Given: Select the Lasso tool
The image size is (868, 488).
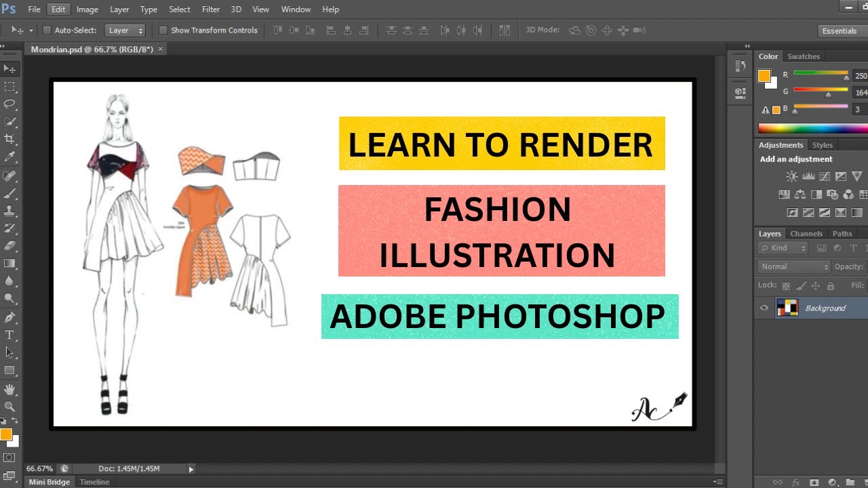Looking at the screenshot, I should tap(9, 104).
